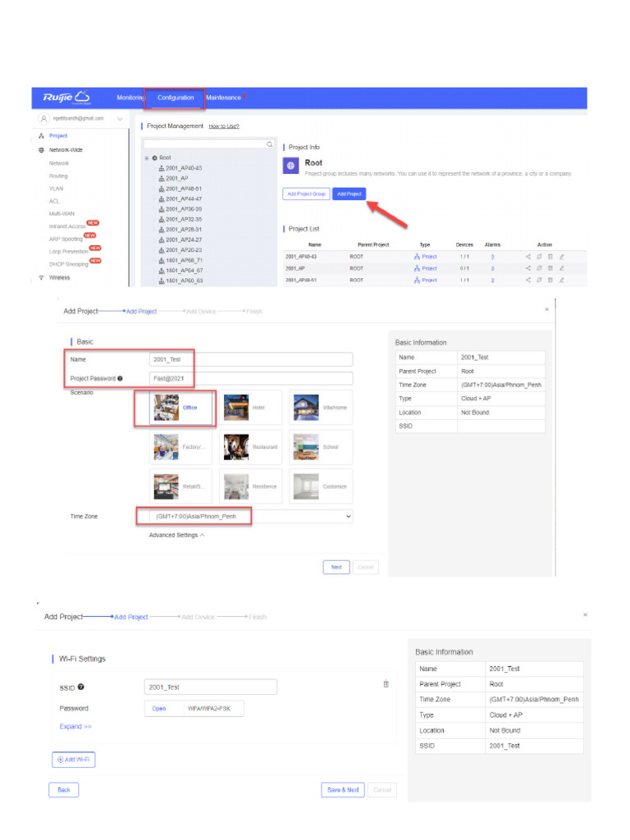Image resolution: width=630 pixels, height=840 pixels.
Task: Click the user avatar icon
Action: [x=44, y=118]
